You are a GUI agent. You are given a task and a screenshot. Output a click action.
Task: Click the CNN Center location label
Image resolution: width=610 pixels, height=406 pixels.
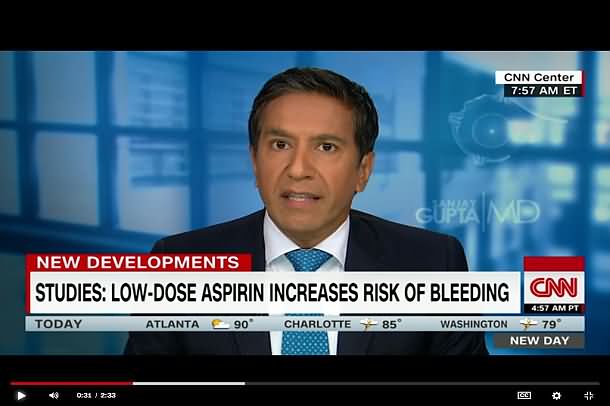(539, 77)
